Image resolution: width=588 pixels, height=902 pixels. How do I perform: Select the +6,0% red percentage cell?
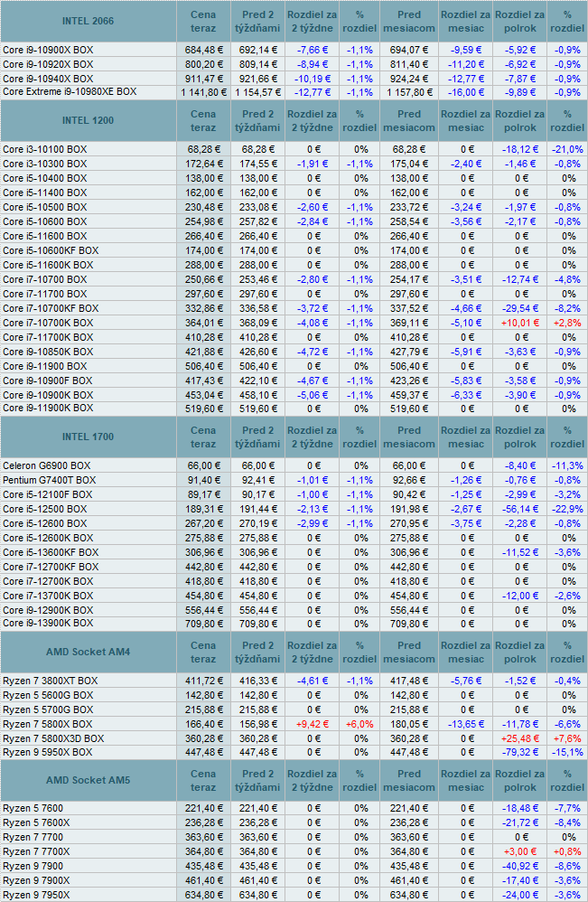point(359,724)
